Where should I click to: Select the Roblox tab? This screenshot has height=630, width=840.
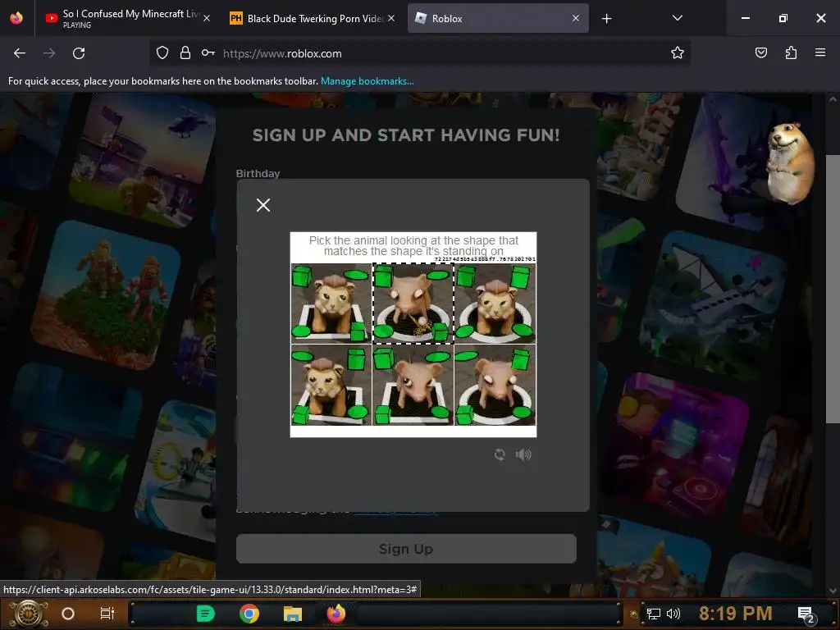click(x=498, y=18)
